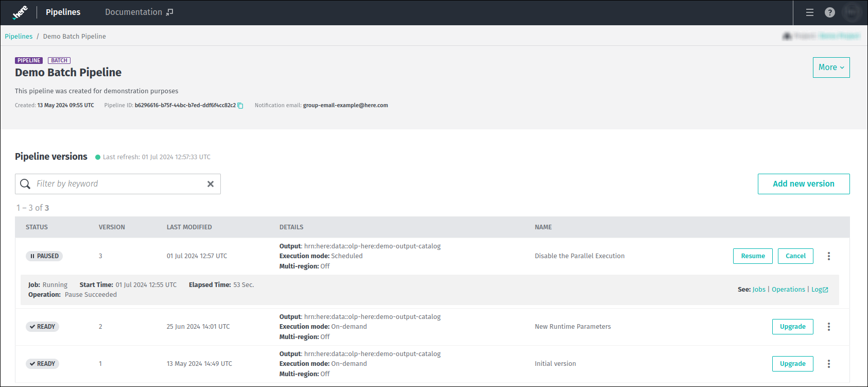Click the Pipeline ID value
This screenshot has width=868, height=387.
185,106
